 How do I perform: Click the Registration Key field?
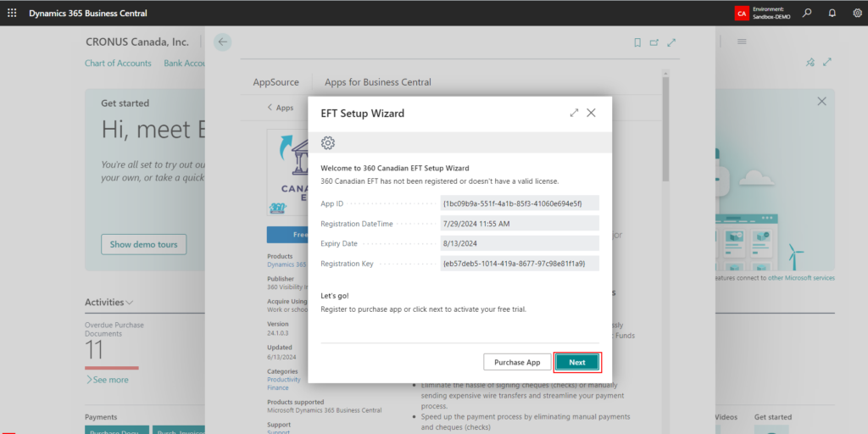(520, 264)
